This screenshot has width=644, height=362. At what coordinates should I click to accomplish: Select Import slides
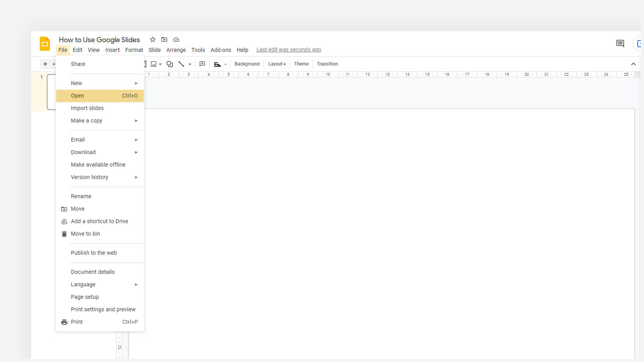(100, 108)
